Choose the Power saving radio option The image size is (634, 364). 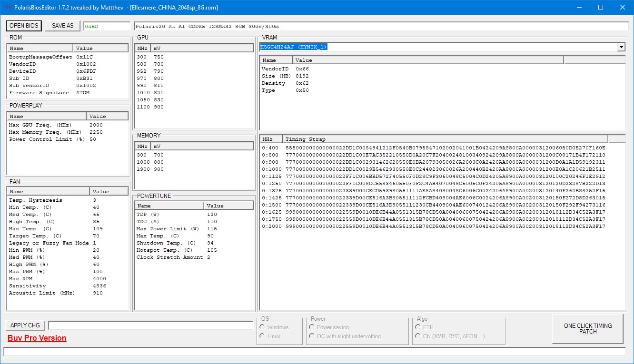[x=329, y=327]
